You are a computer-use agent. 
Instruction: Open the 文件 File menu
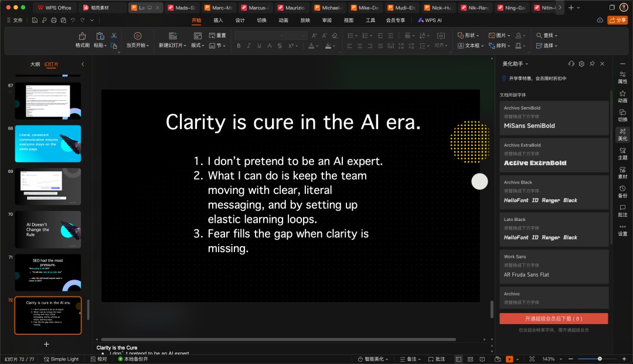point(15,20)
